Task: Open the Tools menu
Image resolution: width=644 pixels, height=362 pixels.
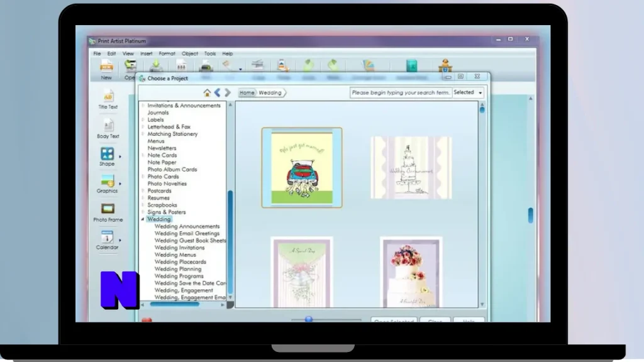Action: [210, 53]
